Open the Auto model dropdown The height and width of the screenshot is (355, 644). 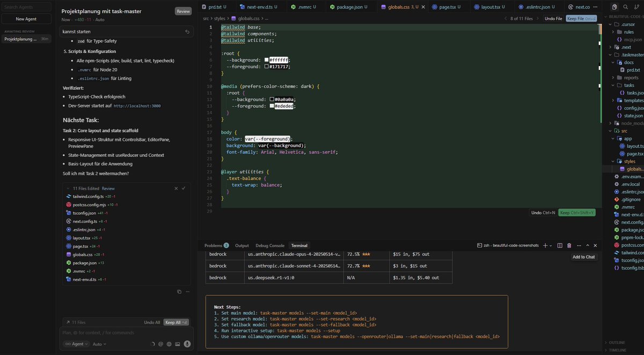tap(99, 344)
